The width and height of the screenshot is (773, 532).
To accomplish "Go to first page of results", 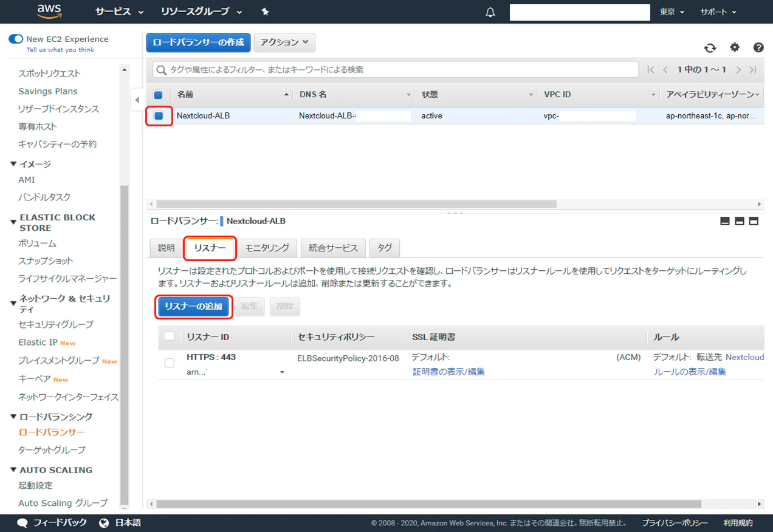I will tap(651, 70).
